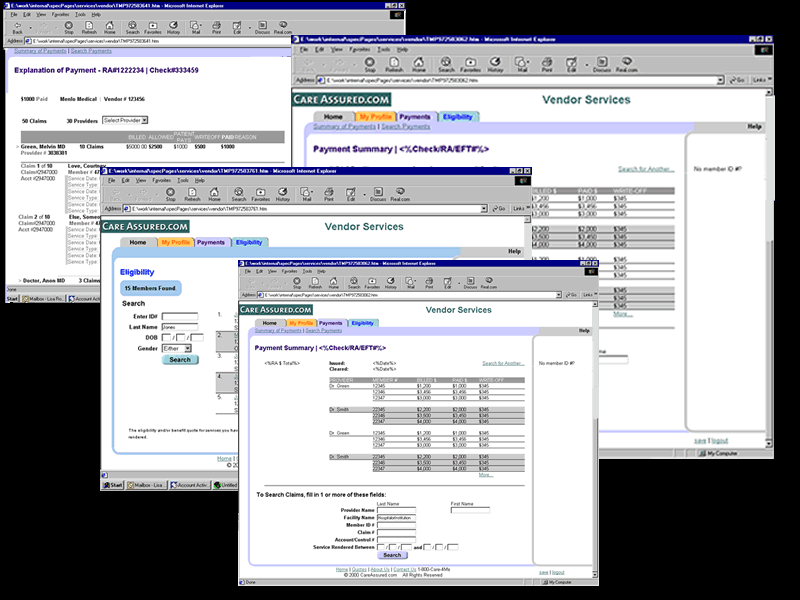
Task: Click Start button in Eligibility window taskbar
Action: tap(113, 485)
